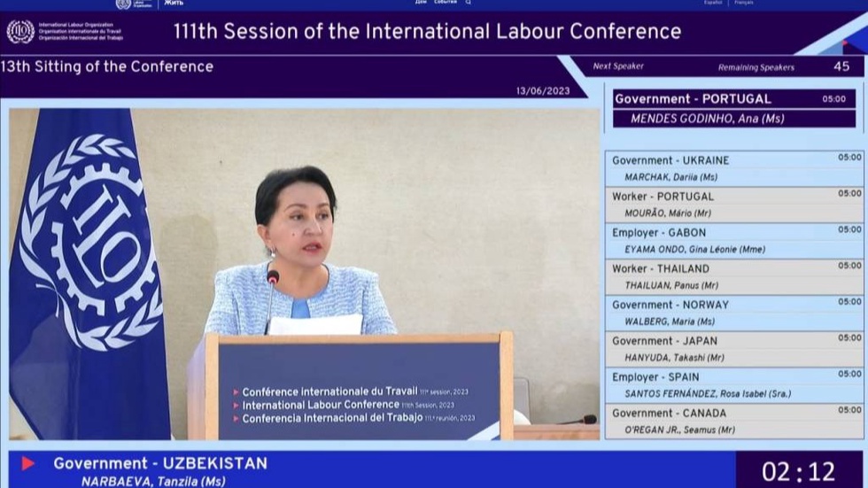Viewport: 868px width, 488px height.
Task: Select the Worker - PORTUGAL speaker row
Action: click(x=735, y=205)
